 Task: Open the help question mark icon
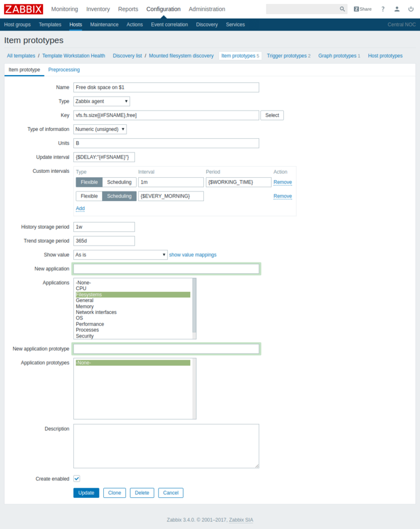[383, 9]
